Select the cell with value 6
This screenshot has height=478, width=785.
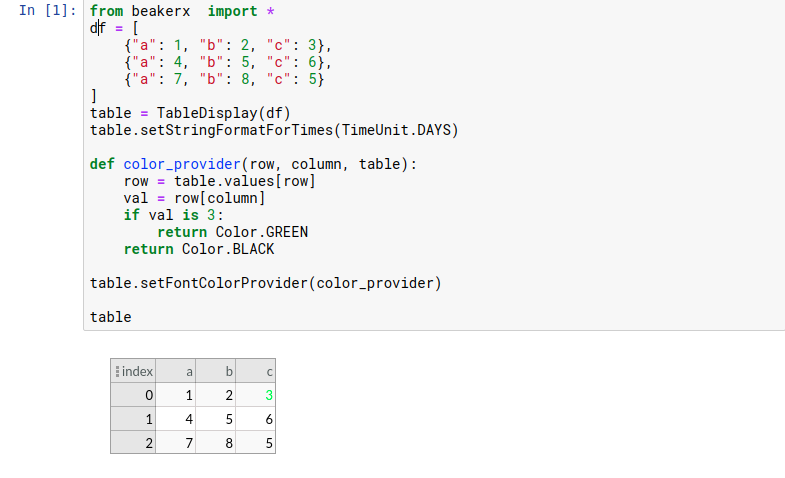[256, 419]
